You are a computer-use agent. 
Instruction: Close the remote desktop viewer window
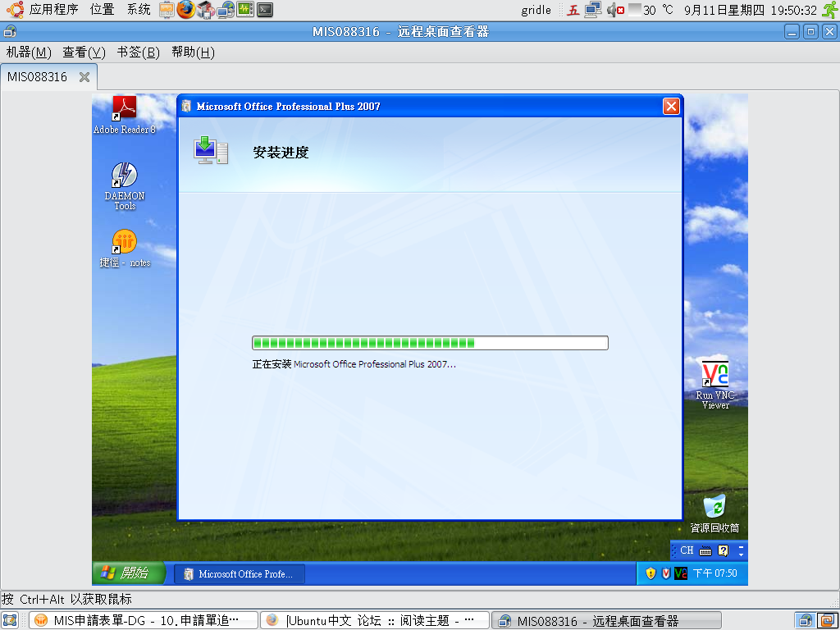[x=829, y=32]
